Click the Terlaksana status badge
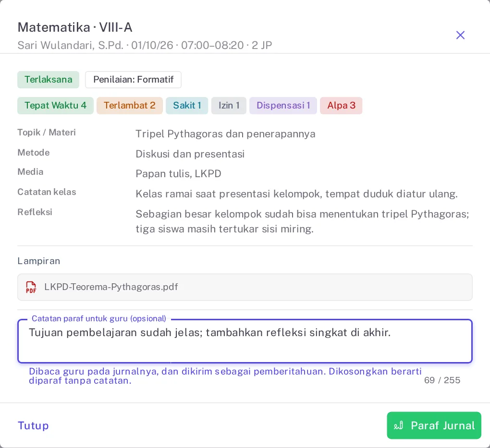Screen dimensions: 490x448 click(x=49, y=79)
